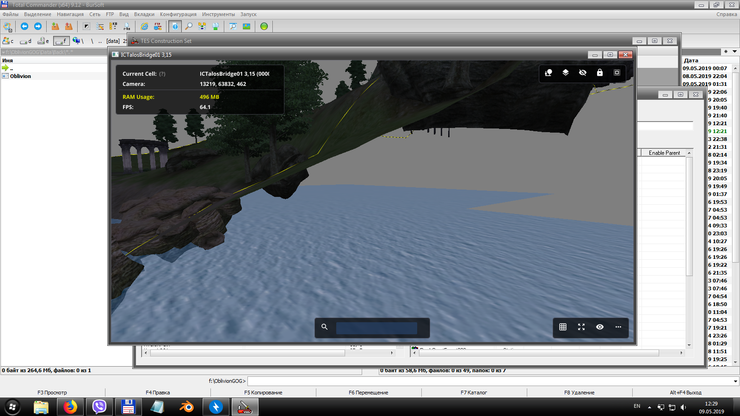Image resolution: width=740 pixels, height=416 pixels.
Task: Toggle the crossed-eye hide visibility icon
Action: [583, 73]
